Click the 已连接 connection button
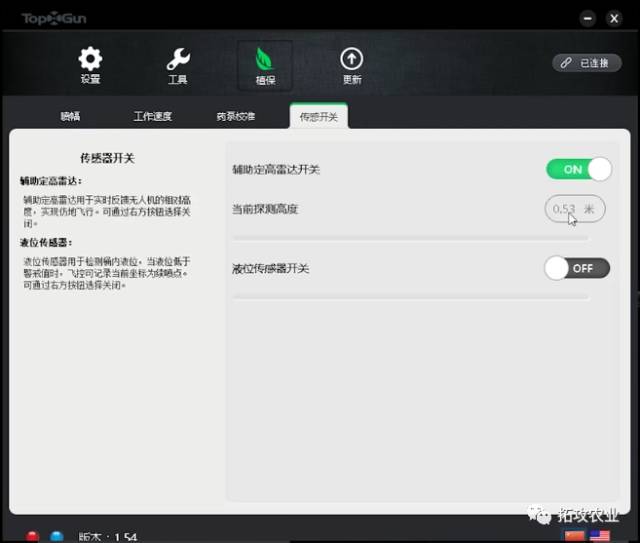This screenshot has width=640, height=543. 586,63
